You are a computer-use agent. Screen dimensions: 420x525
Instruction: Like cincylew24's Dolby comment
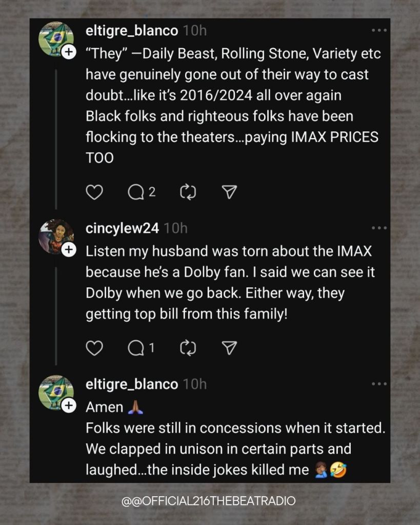pyautogui.click(x=94, y=348)
